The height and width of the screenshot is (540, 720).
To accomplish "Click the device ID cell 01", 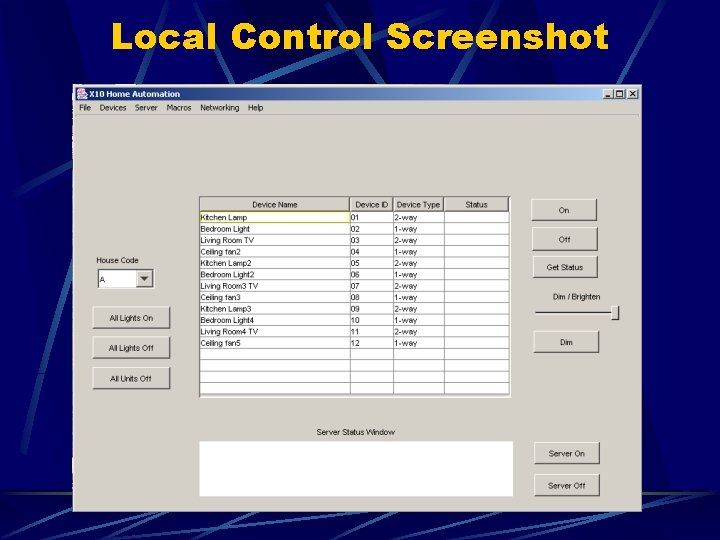I will [371, 217].
